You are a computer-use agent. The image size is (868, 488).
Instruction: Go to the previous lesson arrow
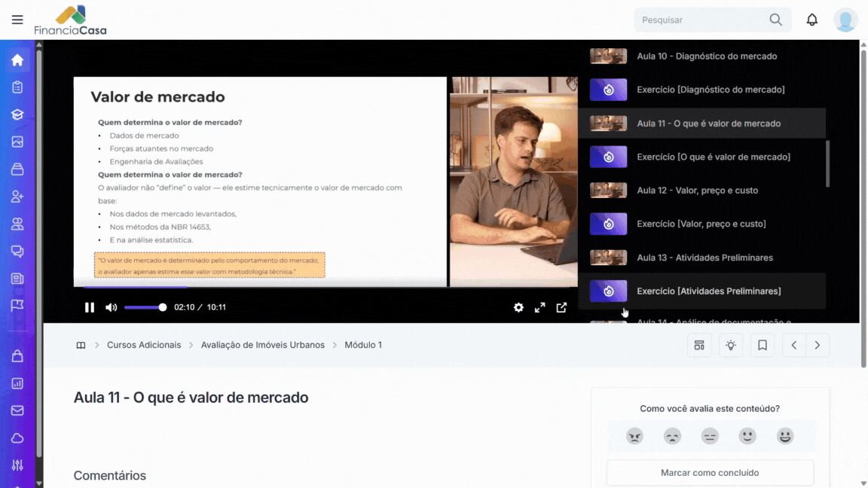click(793, 346)
